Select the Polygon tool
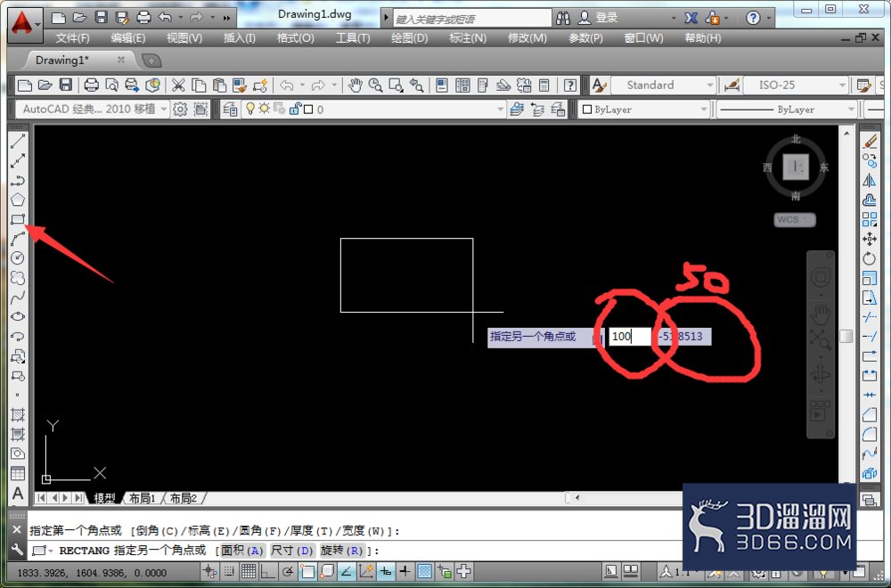891x588 pixels. coord(18,200)
